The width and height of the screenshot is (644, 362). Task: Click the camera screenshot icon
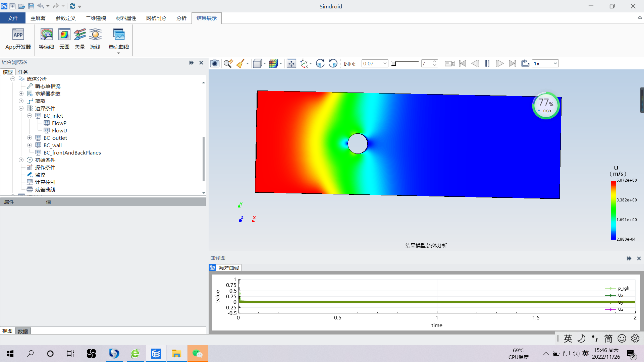215,63
